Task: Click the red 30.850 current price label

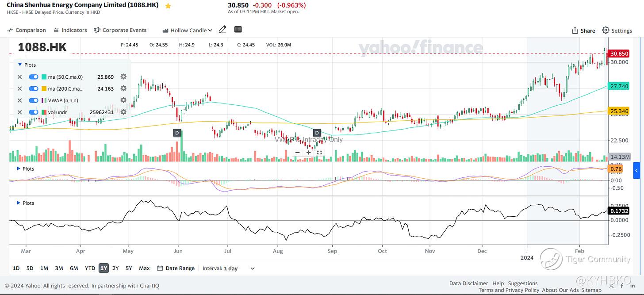Action: tap(619, 54)
